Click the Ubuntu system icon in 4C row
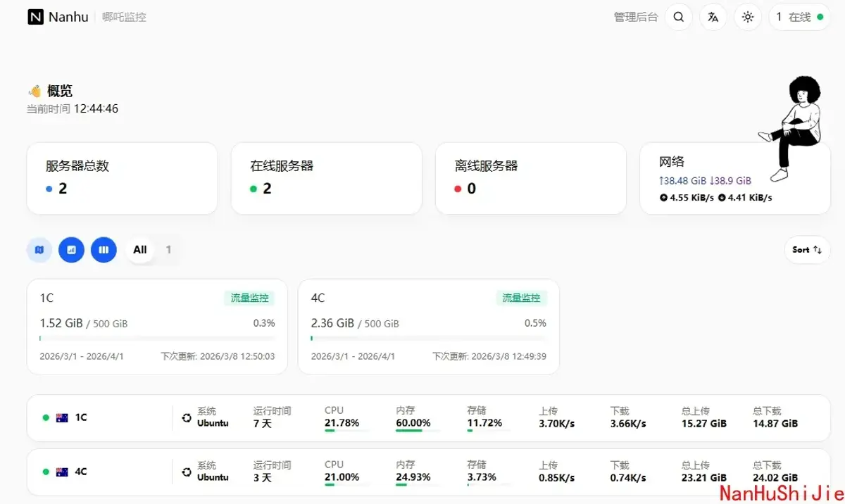 point(187,472)
